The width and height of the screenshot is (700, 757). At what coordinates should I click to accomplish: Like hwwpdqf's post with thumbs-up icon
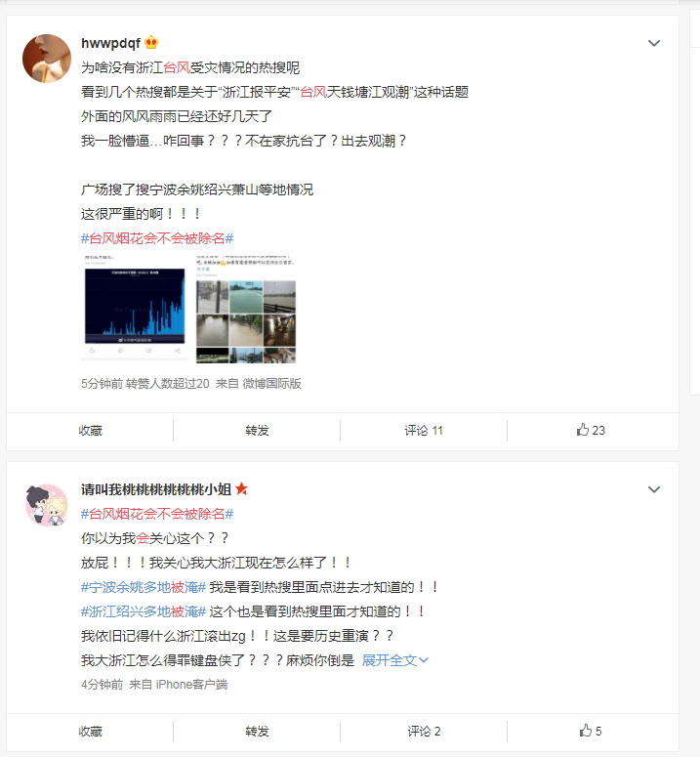tap(591, 430)
